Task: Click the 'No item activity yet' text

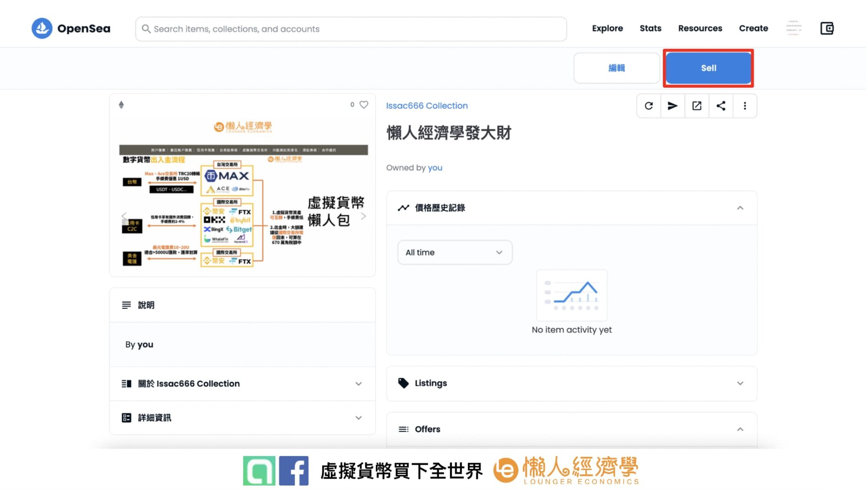Action: click(x=572, y=330)
